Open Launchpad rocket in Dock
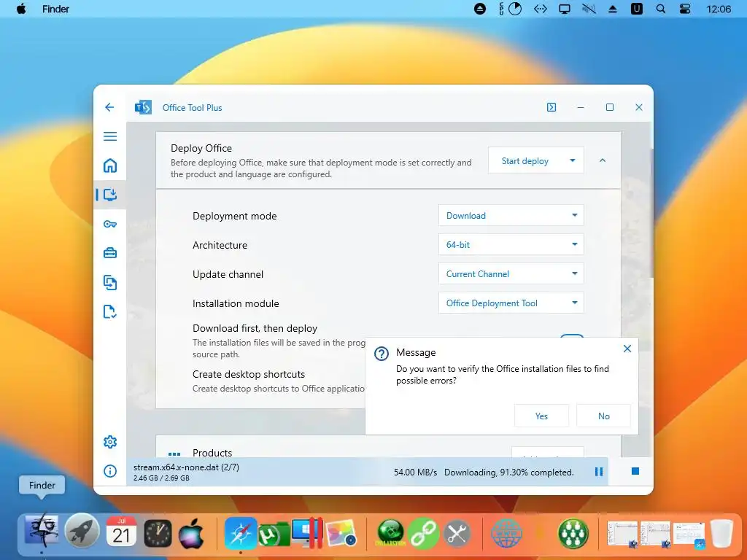 tap(82, 531)
